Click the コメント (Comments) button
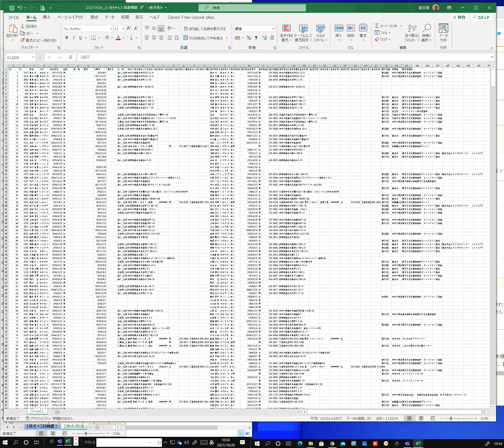 pos(481,17)
